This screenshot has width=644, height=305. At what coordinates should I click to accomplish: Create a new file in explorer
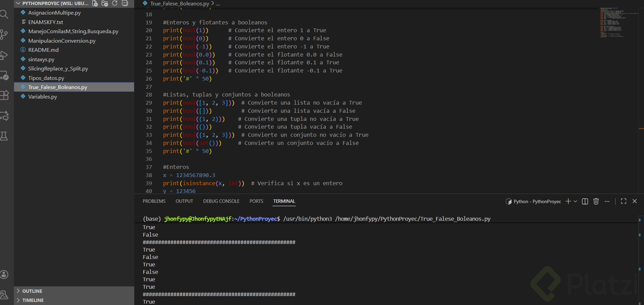[x=95, y=3]
